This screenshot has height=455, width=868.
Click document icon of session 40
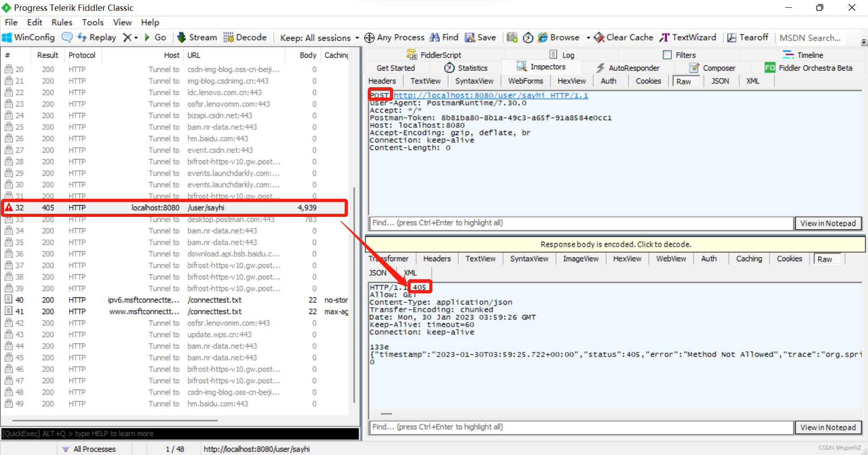click(8, 299)
